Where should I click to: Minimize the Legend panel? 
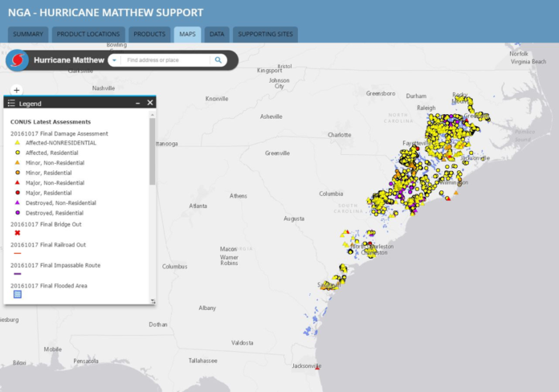pyautogui.click(x=137, y=103)
